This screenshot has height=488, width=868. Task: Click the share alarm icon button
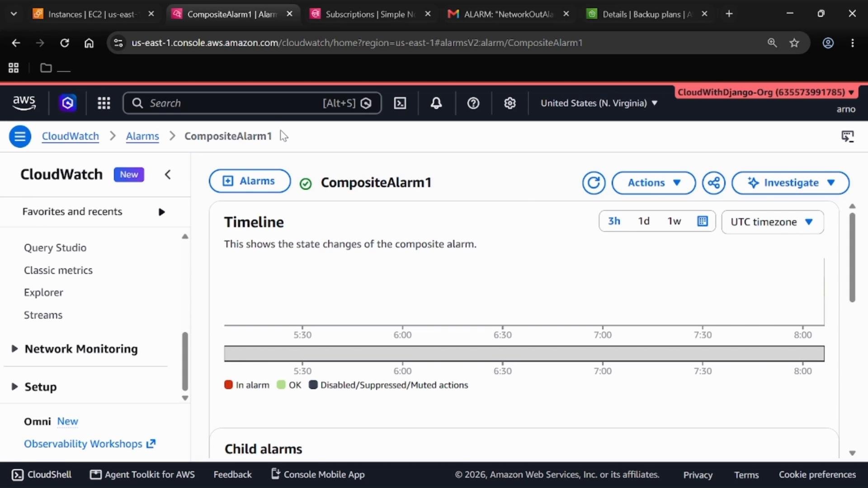(714, 183)
